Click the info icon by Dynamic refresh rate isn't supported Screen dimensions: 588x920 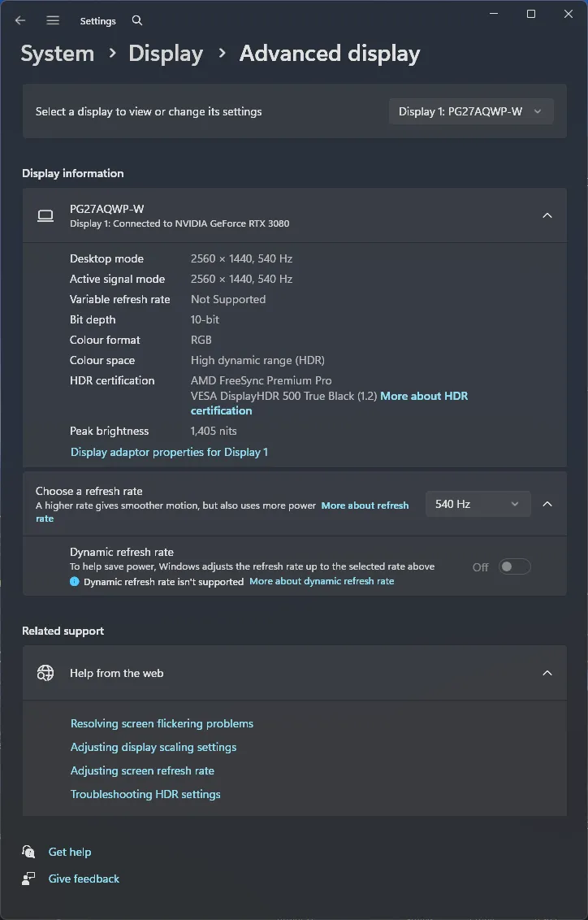click(x=75, y=582)
